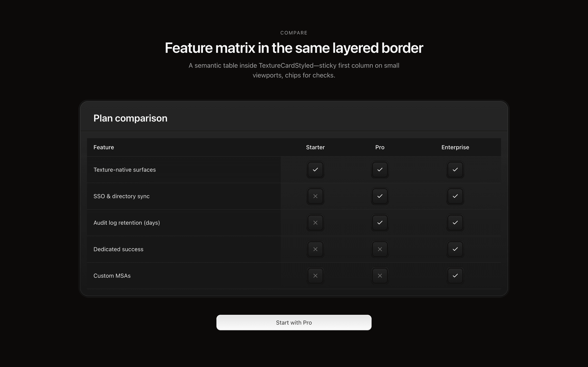The height and width of the screenshot is (367, 588).
Task: Toggle the Pro X chip for Dedicated success
Action: (380, 249)
